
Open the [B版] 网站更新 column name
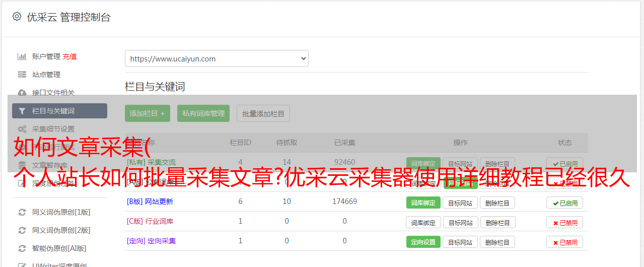150,202
